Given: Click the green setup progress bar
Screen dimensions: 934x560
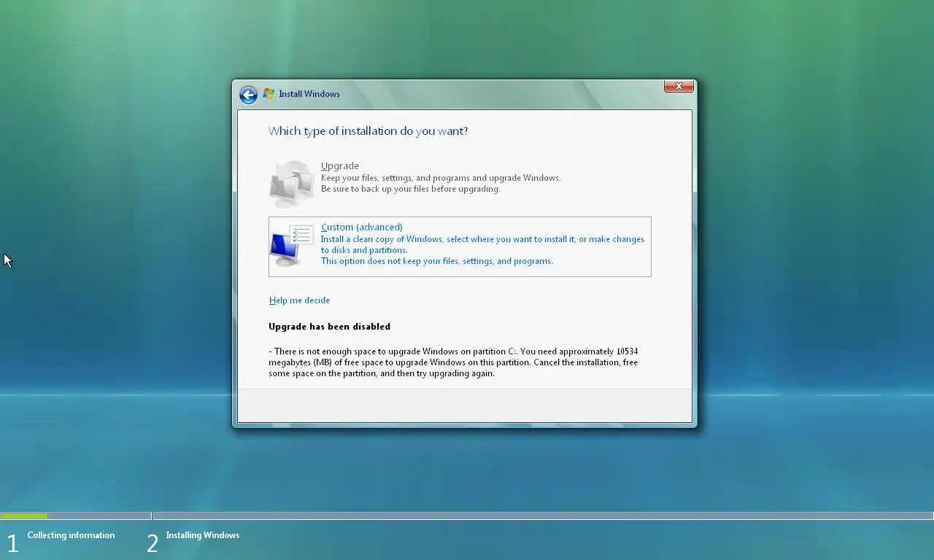Looking at the screenshot, I should pyautogui.click(x=24, y=516).
